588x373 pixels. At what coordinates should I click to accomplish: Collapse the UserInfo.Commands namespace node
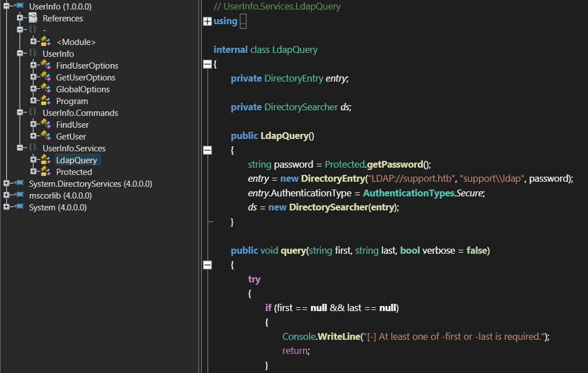[x=20, y=113]
